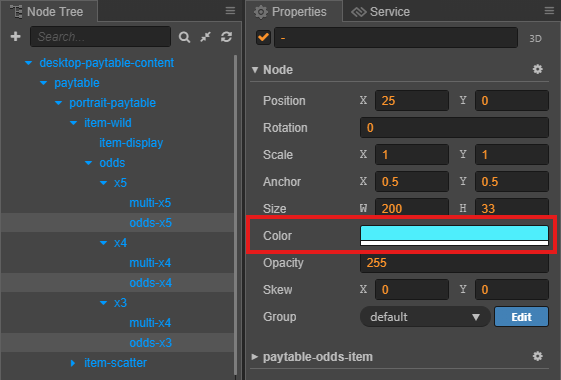This screenshot has width=561, height=380.
Task: Open the Node section gear settings
Action: tap(537, 69)
